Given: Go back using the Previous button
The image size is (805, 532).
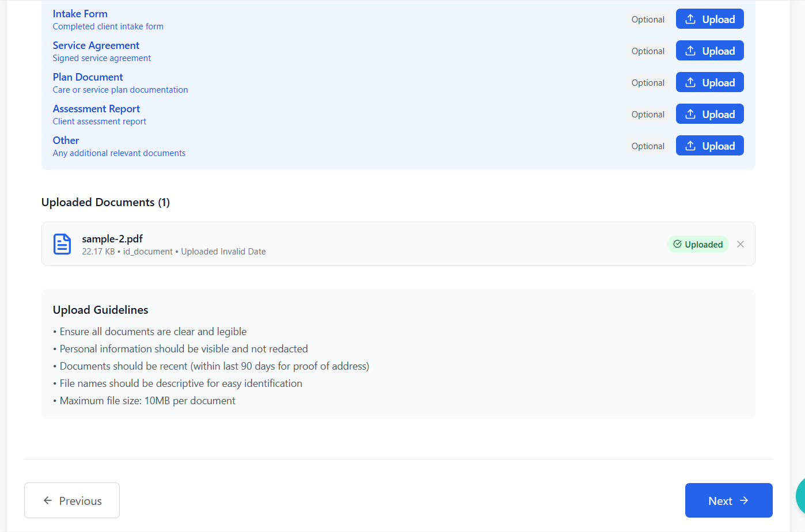Looking at the screenshot, I should [x=71, y=500].
